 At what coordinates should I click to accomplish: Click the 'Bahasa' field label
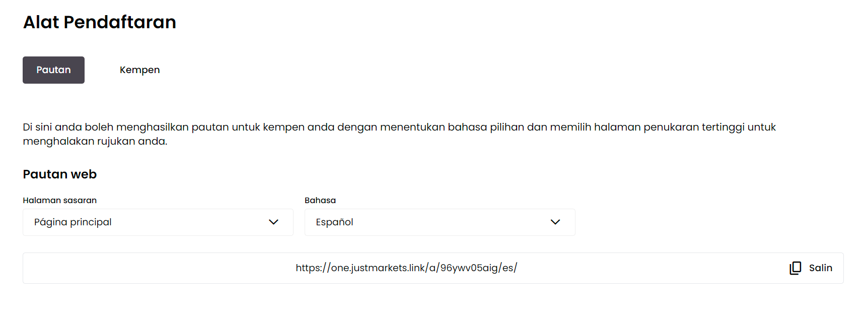point(320,200)
